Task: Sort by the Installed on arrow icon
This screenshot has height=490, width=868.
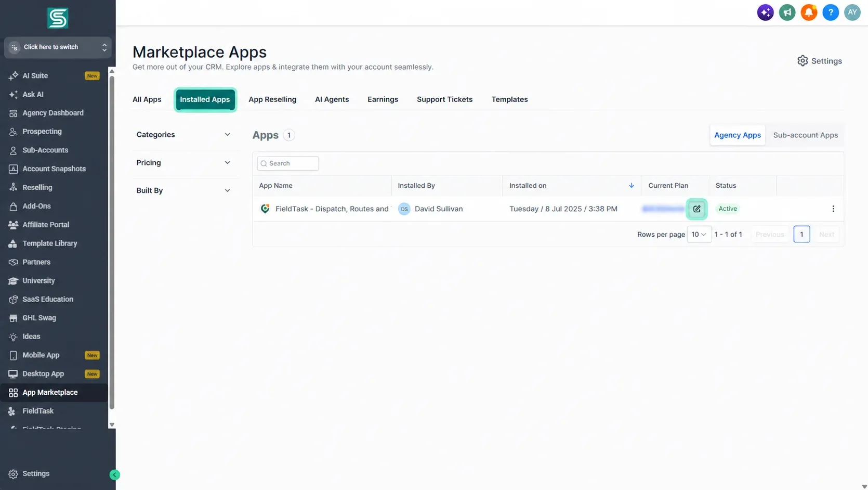Action: [632, 186]
